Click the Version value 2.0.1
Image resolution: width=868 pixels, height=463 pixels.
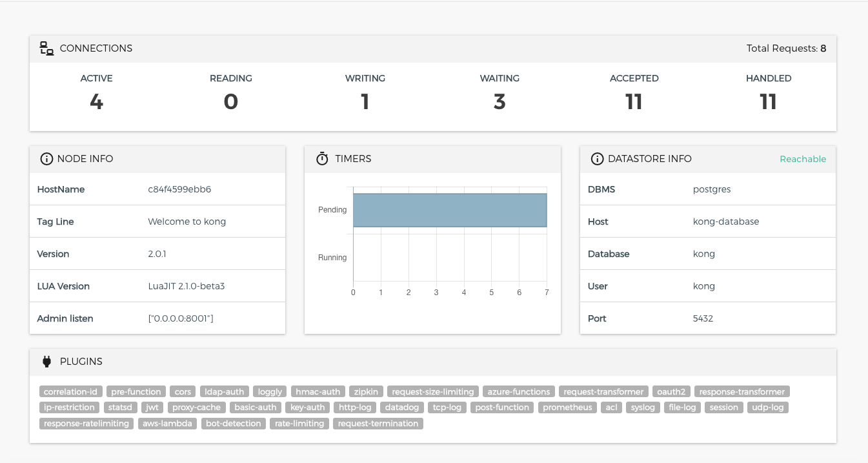(x=157, y=254)
